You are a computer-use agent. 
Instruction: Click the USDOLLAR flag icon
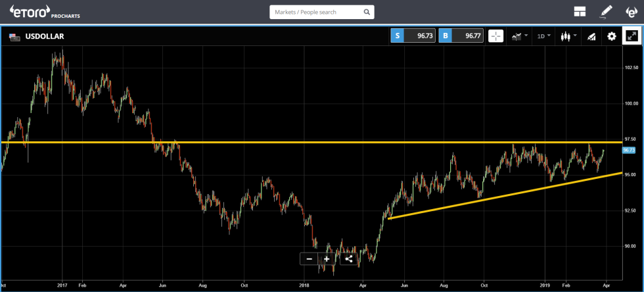(x=14, y=36)
